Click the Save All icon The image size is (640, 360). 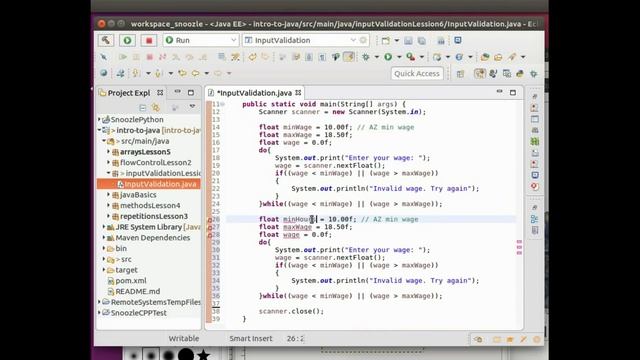coord(422,40)
